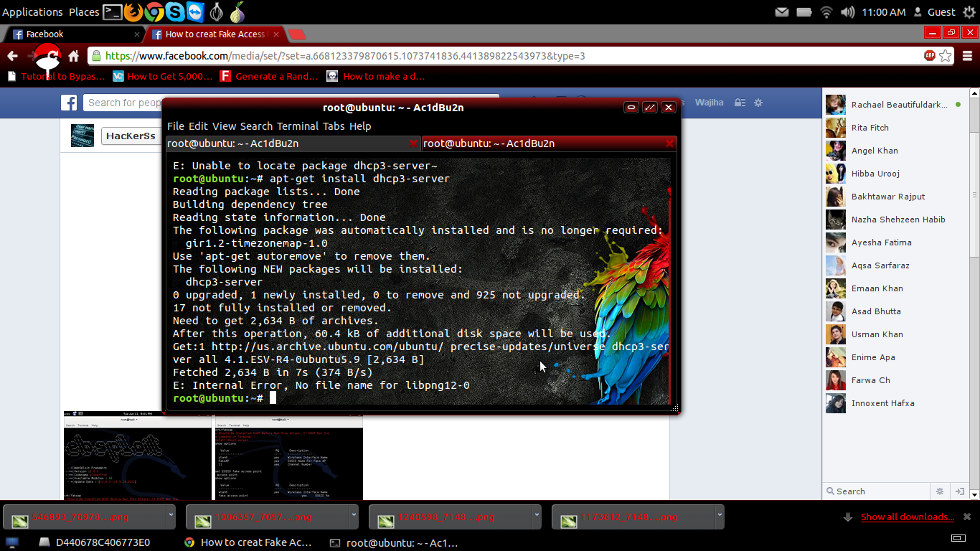Viewport: 980px width, 551px height.
Task: Launch TeamViewer from the top panel
Action: tap(195, 11)
